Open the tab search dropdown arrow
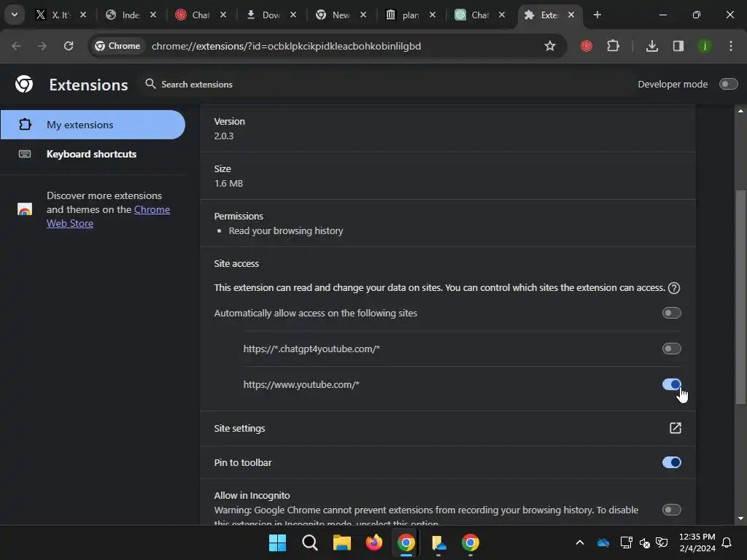Screen dimensions: 747x560 (x=15, y=15)
